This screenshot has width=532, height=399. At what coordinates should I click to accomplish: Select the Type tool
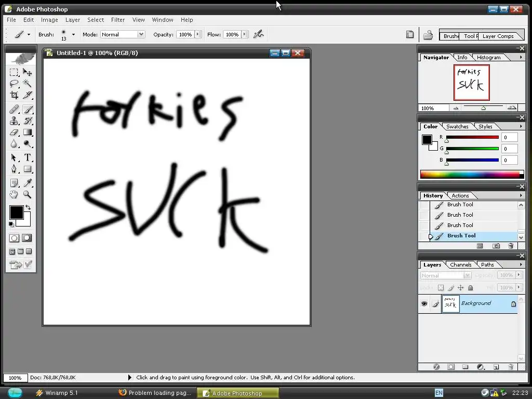pos(28,158)
